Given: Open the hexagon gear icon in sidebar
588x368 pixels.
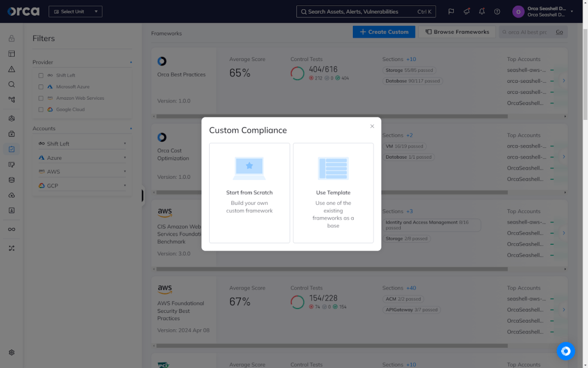Looking at the screenshot, I should pyautogui.click(x=11, y=118).
